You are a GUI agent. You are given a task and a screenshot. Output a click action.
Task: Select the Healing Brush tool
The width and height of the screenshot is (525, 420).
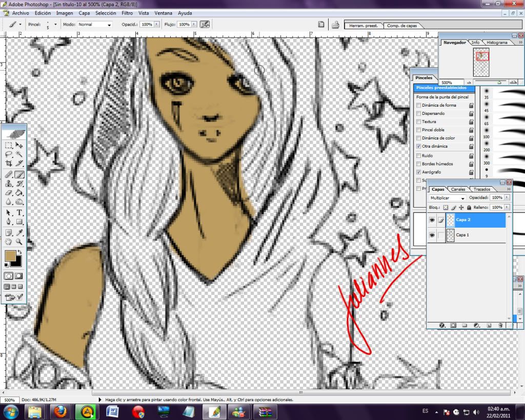point(9,174)
